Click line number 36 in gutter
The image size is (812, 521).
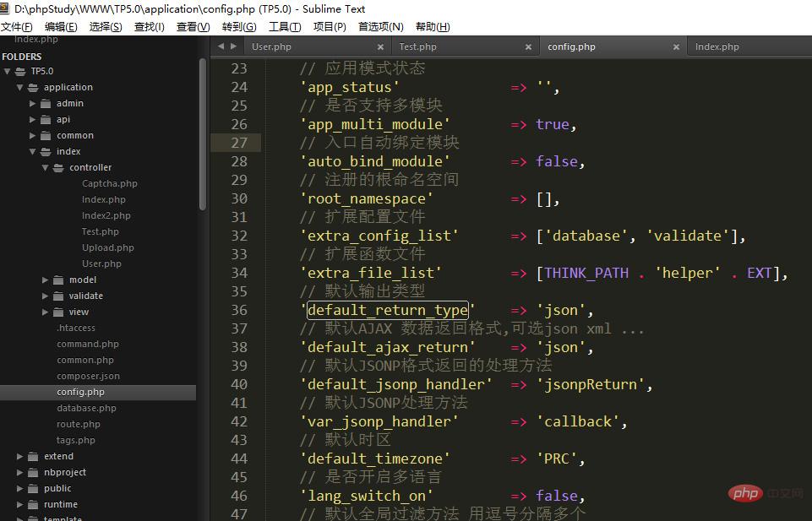tap(239, 310)
